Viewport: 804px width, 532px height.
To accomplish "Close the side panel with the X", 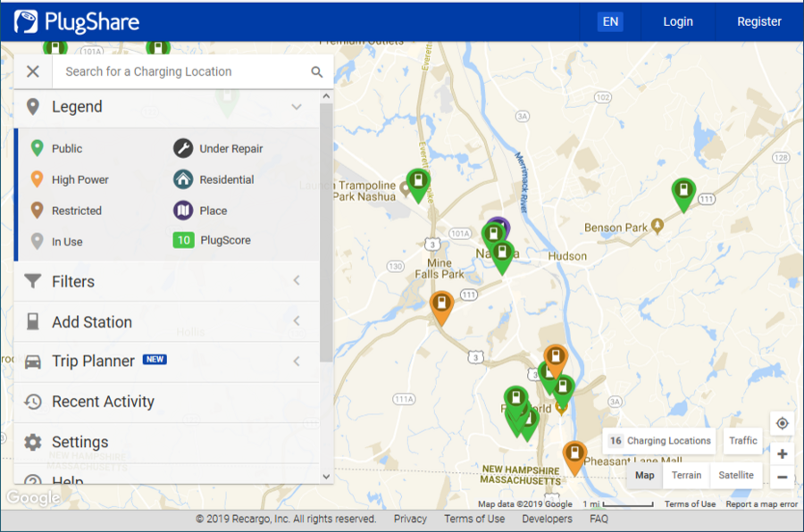I will coord(33,71).
